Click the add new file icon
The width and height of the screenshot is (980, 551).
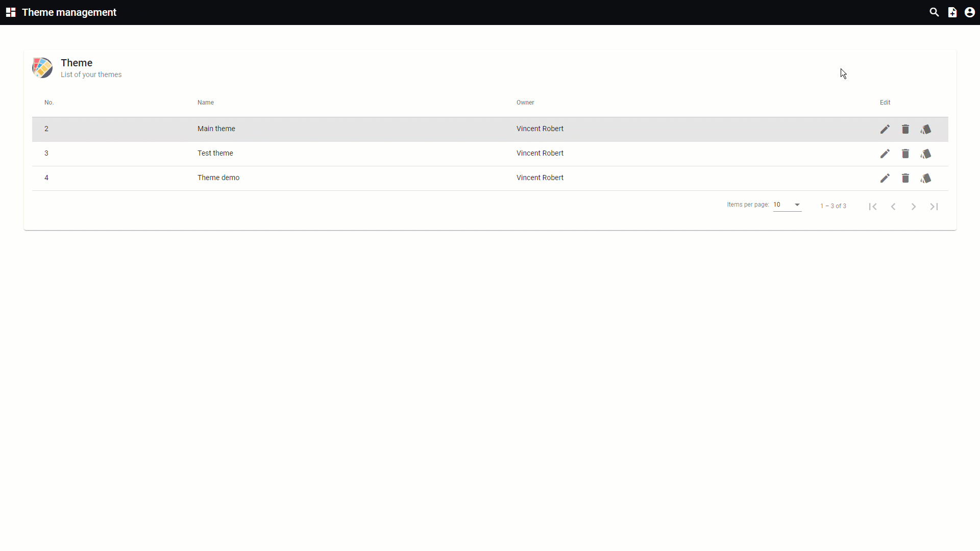[x=952, y=12]
